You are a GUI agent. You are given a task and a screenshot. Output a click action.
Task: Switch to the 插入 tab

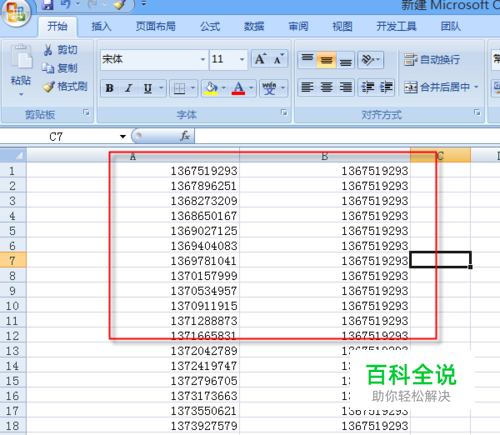pos(101,26)
